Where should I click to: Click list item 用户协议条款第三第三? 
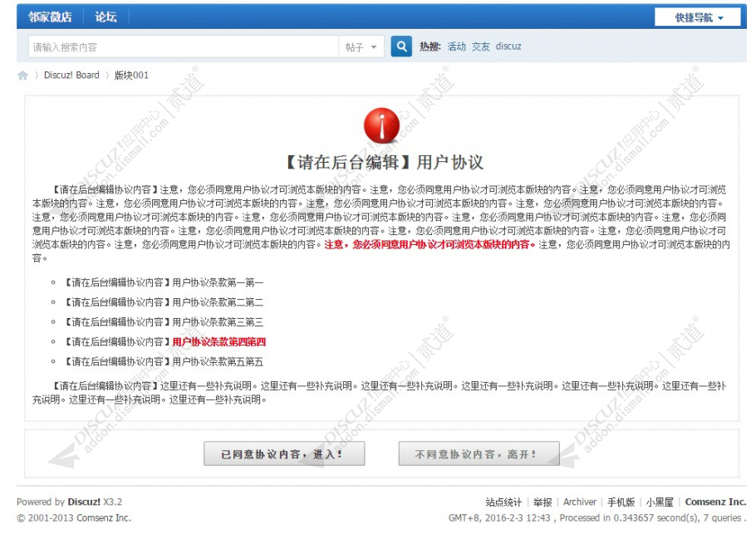pos(164,322)
